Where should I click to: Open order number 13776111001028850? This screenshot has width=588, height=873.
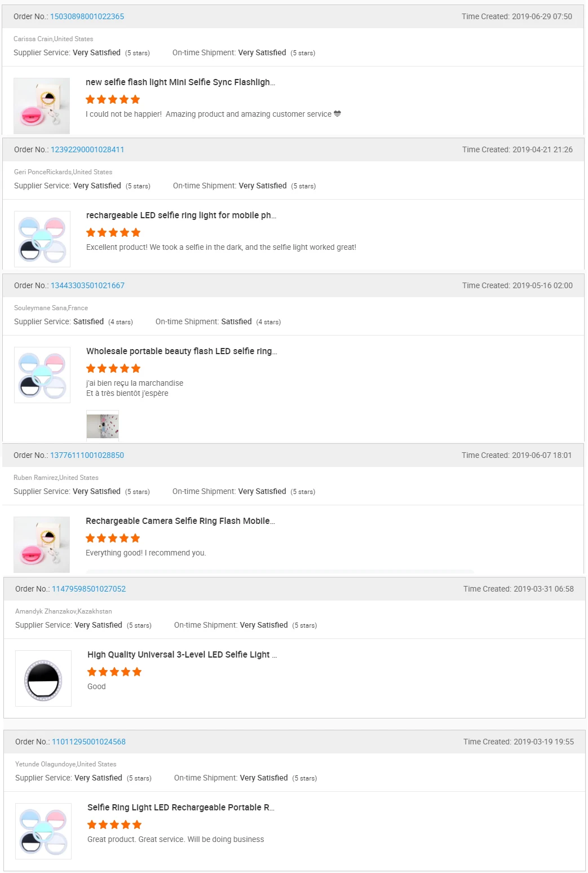pyautogui.click(x=87, y=455)
